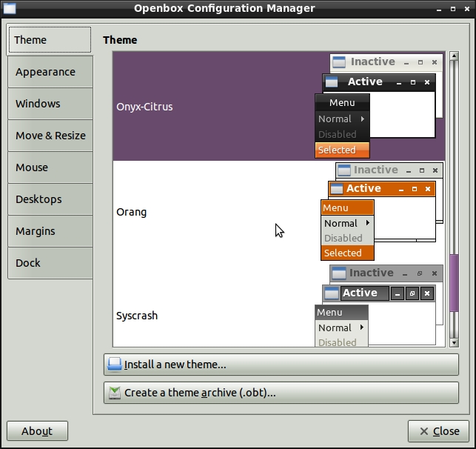Viewport: 476px width, 449px height.
Task: Click the X icon on the Close button
Action: click(x=423, y=431)
